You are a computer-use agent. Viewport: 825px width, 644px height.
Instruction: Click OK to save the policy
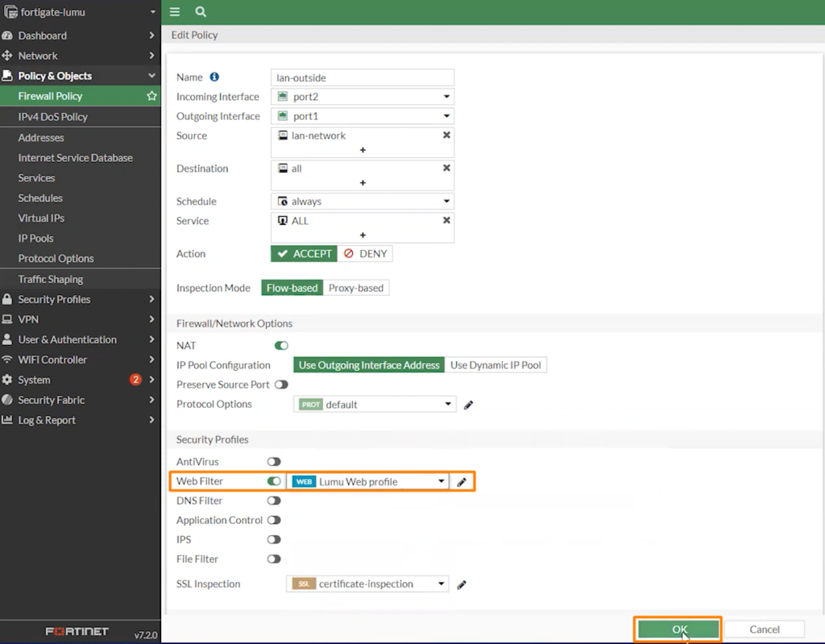[x=678, y=629]
